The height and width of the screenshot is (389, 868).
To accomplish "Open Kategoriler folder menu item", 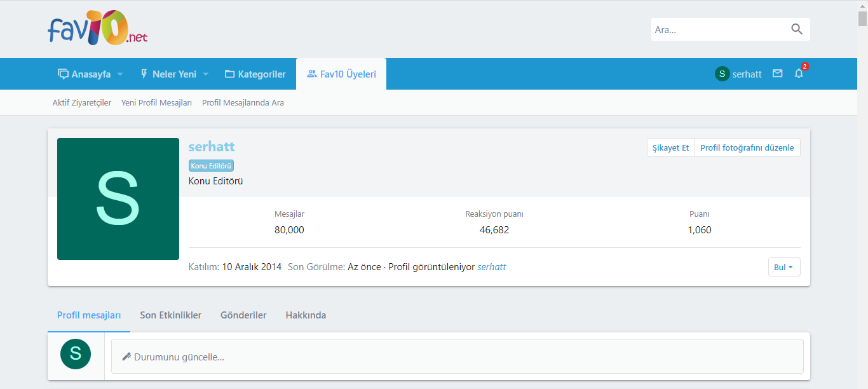I will 255,74.
